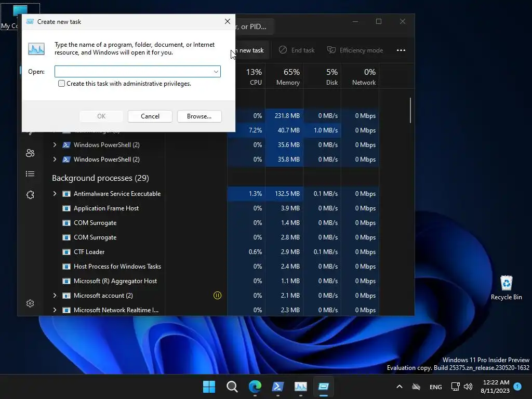532x399 pixels.
Task: Open Details page icon in sidebar
Action: click(x=30, y=174)
